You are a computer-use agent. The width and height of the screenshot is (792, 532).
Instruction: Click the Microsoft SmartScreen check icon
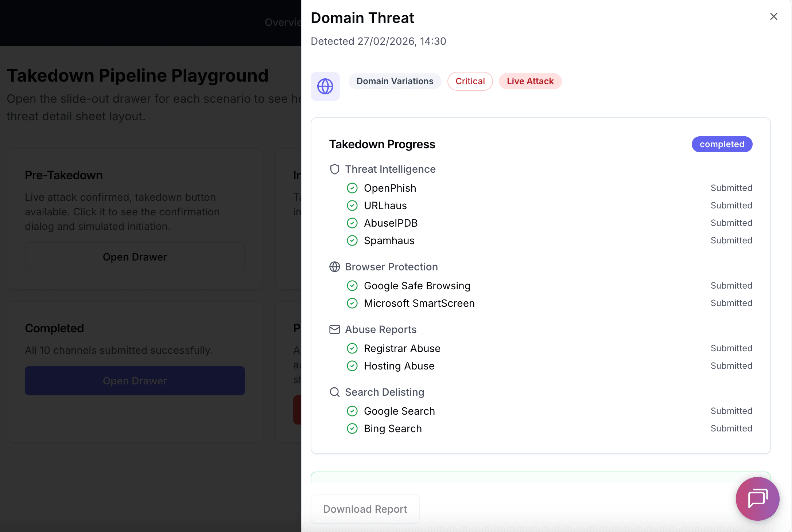[352, 303]
